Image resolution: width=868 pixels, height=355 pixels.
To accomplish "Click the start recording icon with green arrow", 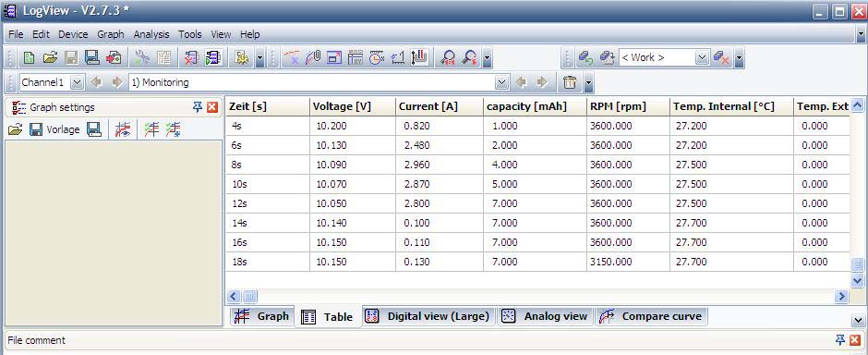I will click(212, 57).
